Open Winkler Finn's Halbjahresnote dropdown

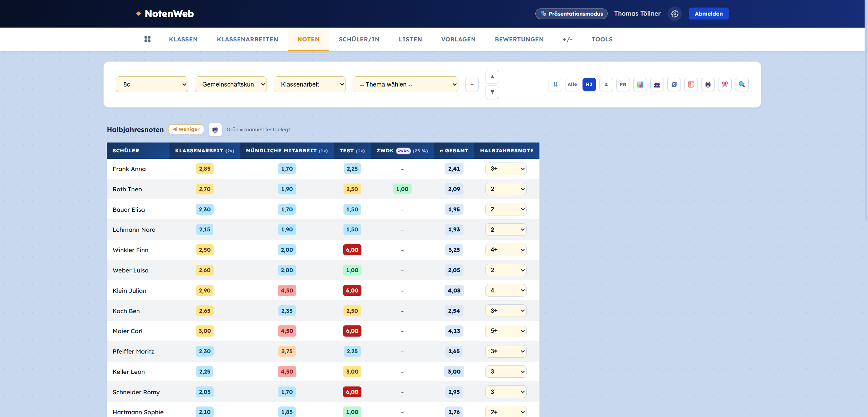coord(506,250)
